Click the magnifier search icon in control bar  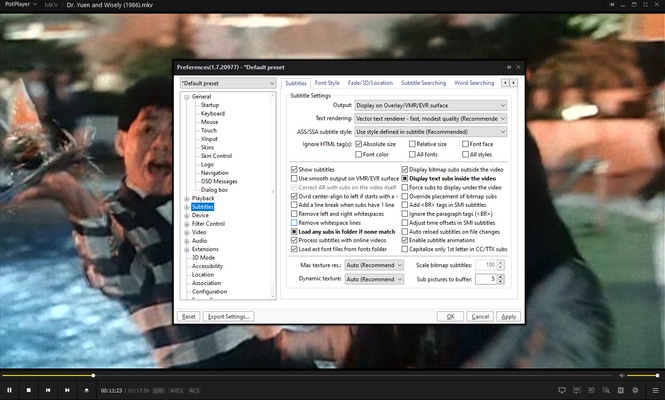tap(606, 390)
